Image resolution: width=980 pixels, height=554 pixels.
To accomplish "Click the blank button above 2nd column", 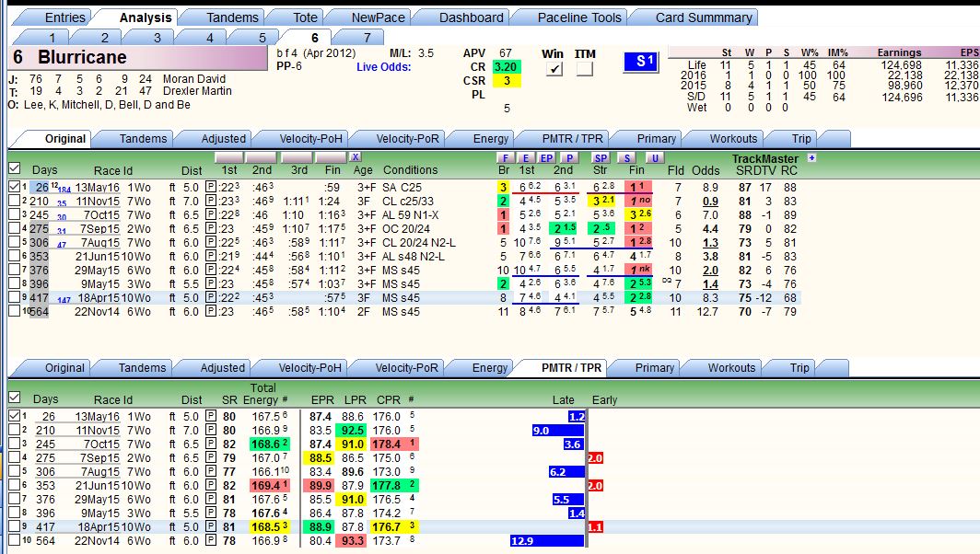I will point(262,157).
